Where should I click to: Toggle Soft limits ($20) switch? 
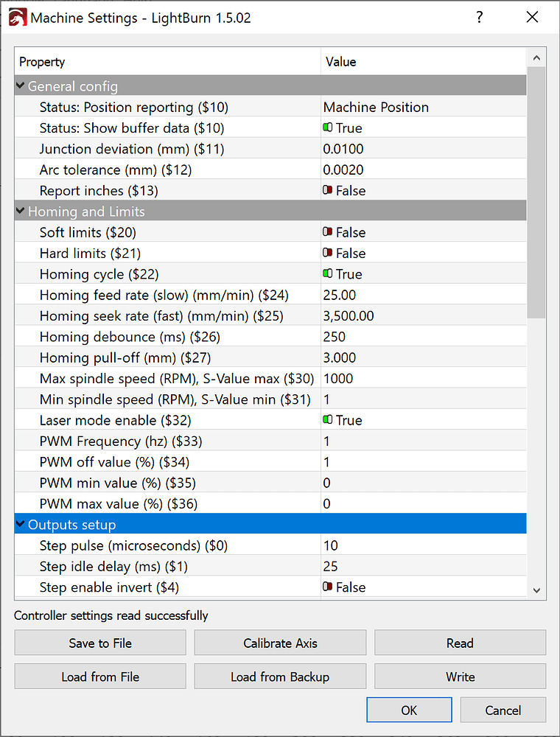(x=327, y=231)
